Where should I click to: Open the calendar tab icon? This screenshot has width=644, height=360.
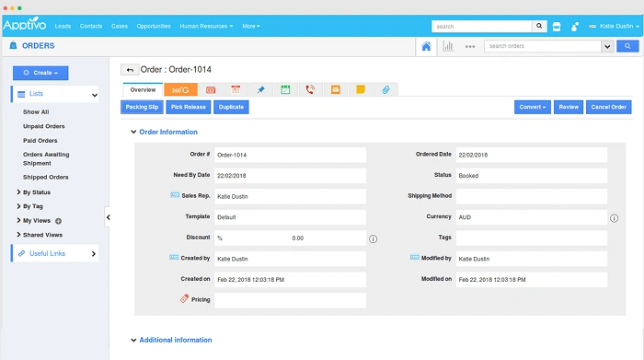click(x=236, y=89)
